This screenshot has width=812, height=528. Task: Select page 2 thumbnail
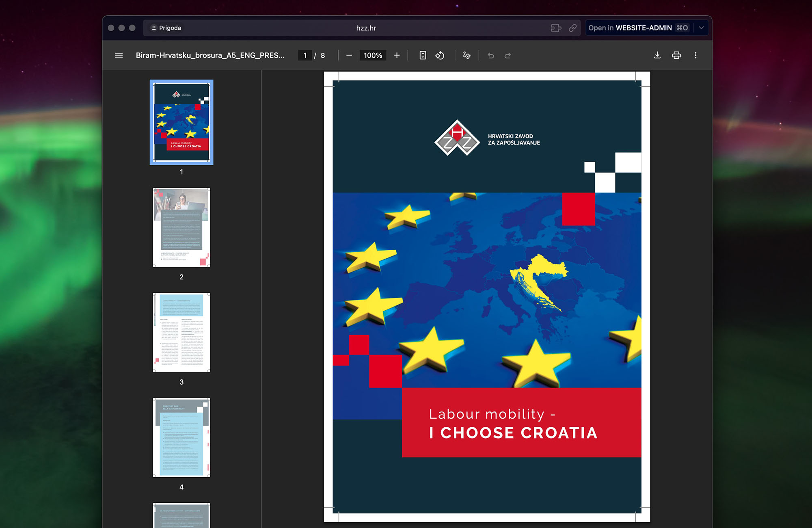181,227
